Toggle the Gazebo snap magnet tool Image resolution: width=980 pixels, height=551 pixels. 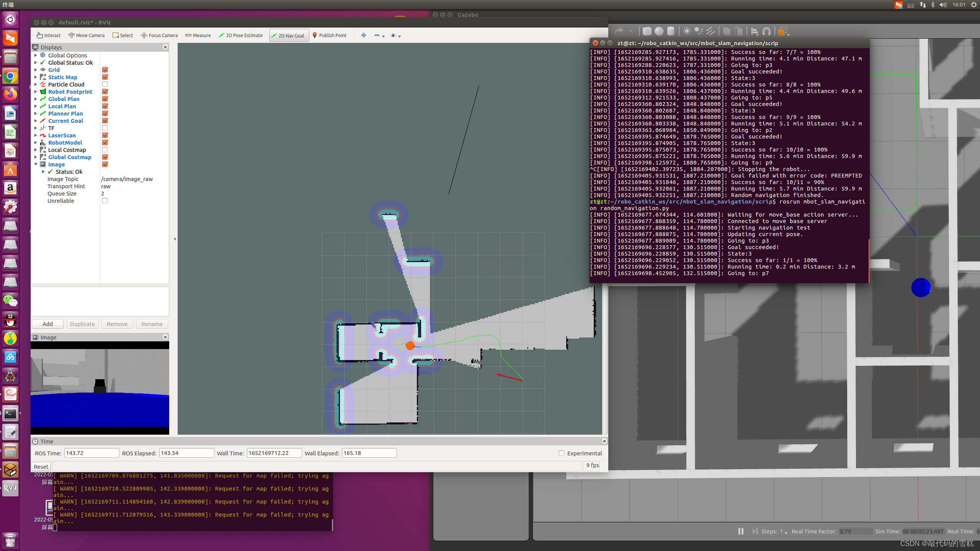[766, 31]
